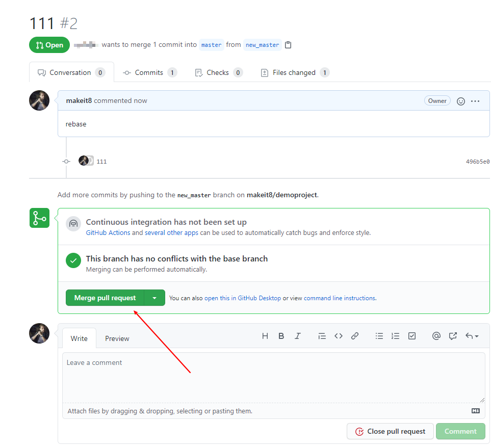This screenshot has height=448, width=491.
Task: Select the Preview tab in the editor
Action: point(117,338)
